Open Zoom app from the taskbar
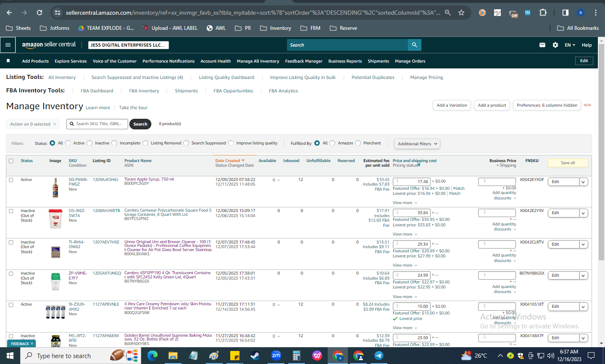The width and height of the screenshot is (605, 364). coord(276,356)
